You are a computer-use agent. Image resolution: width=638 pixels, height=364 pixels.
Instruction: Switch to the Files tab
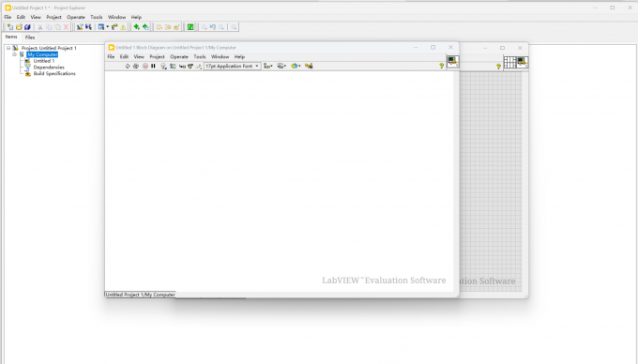30,37
